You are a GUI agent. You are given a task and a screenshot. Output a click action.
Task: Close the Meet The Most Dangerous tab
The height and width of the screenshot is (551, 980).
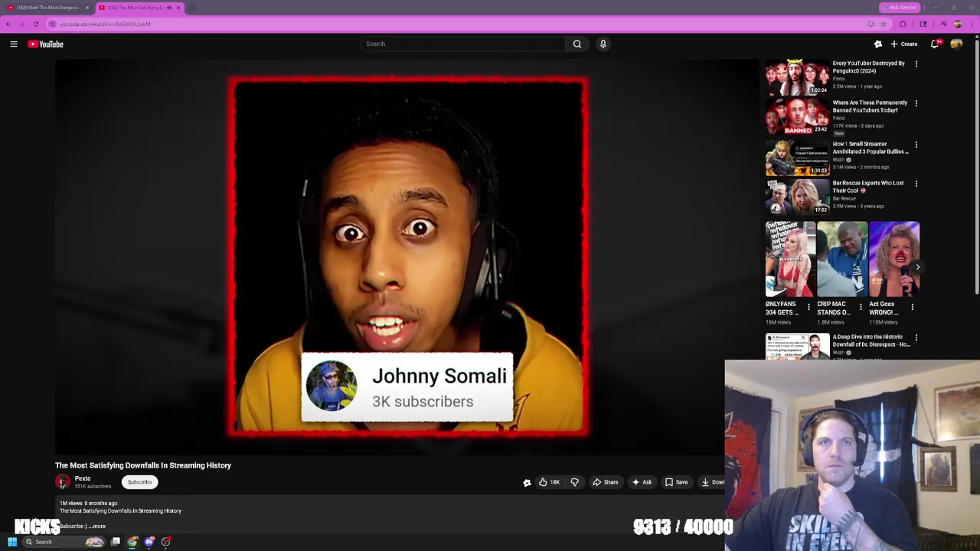tap(87, 8)
